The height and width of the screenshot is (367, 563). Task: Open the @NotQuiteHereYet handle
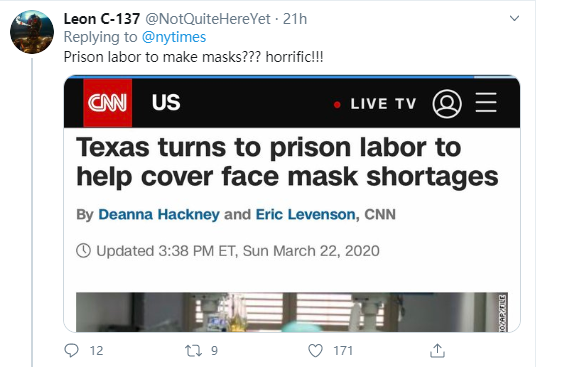click(208, 19)
